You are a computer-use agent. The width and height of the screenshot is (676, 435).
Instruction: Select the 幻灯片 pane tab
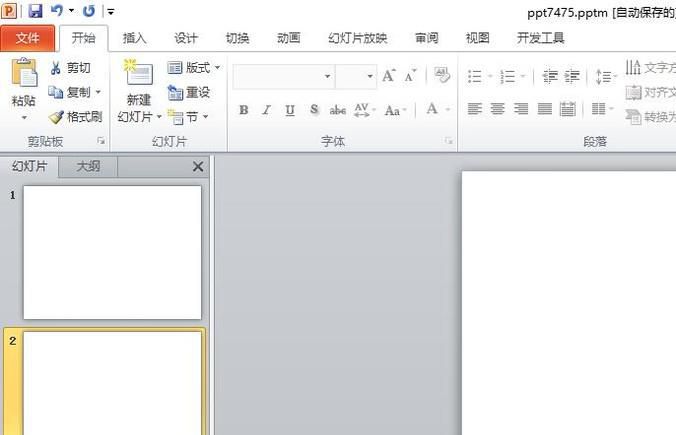click(x=29, y=166)
